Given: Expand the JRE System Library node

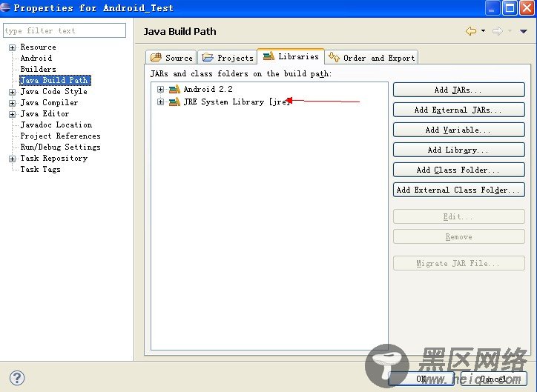Looking at the screenshot, I should [160, 102].
